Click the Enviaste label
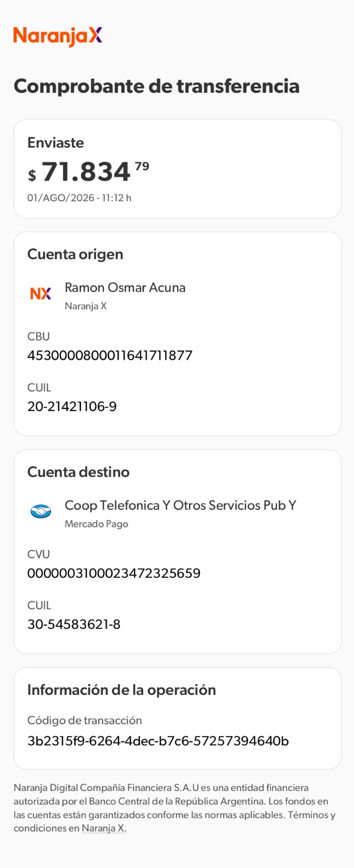The width and height of the screenshot is (354, 868). pyautogui.click(x=55, y=142)
